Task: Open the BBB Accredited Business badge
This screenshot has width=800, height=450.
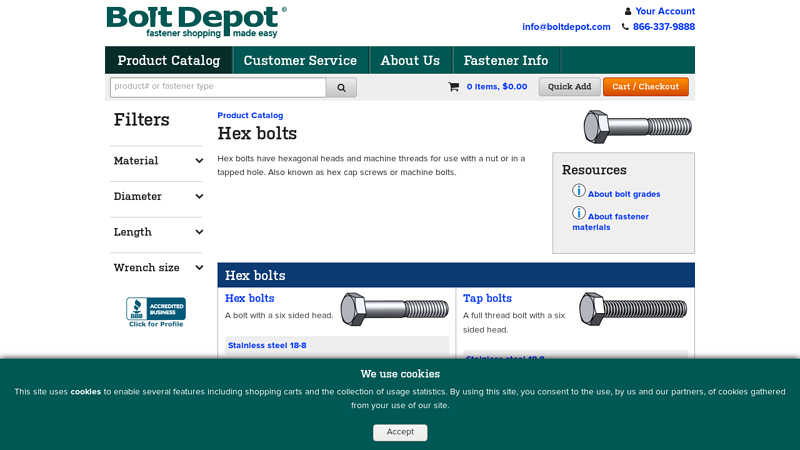Action: click(x=156, y=312)
